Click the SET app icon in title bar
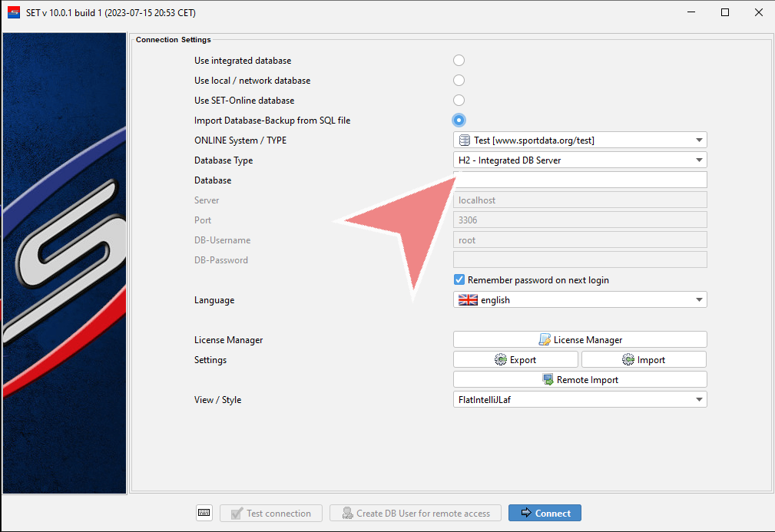775x532 pixels. pos(13,12)
